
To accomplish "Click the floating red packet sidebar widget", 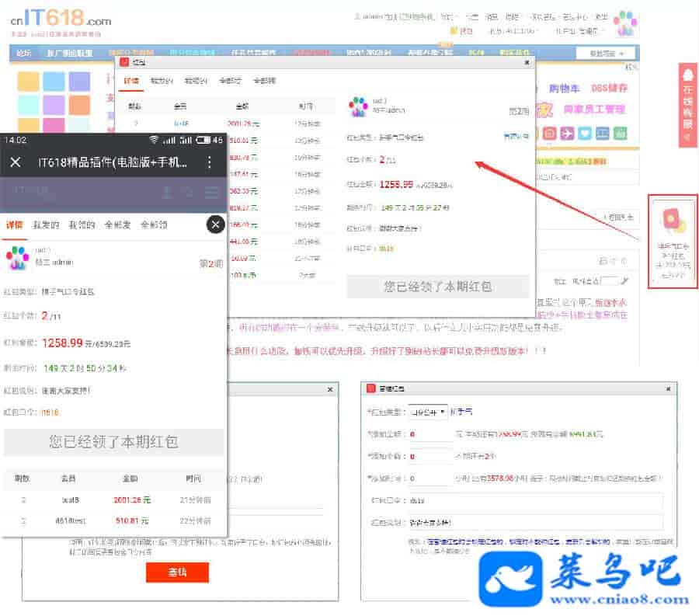I will coord(673,242).
